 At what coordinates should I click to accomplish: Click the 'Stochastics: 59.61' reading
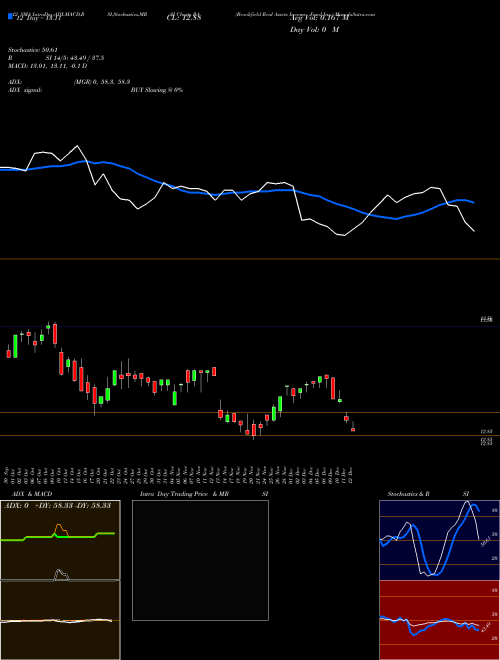pyautogui.click(x=32, y=50)
